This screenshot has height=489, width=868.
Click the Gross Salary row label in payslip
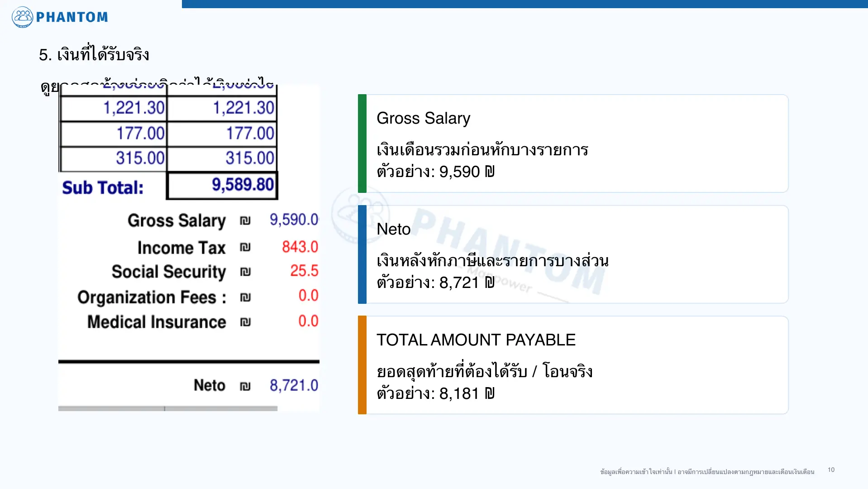tap(176, 221)
